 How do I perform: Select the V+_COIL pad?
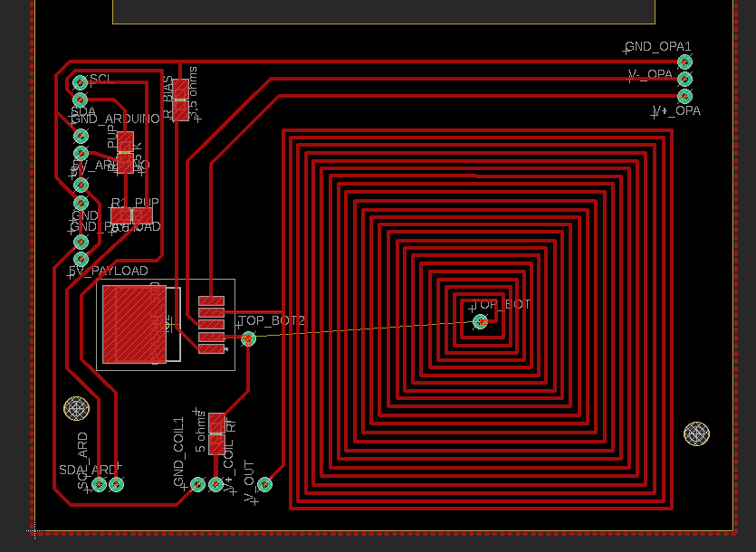[x=215, y=485]
